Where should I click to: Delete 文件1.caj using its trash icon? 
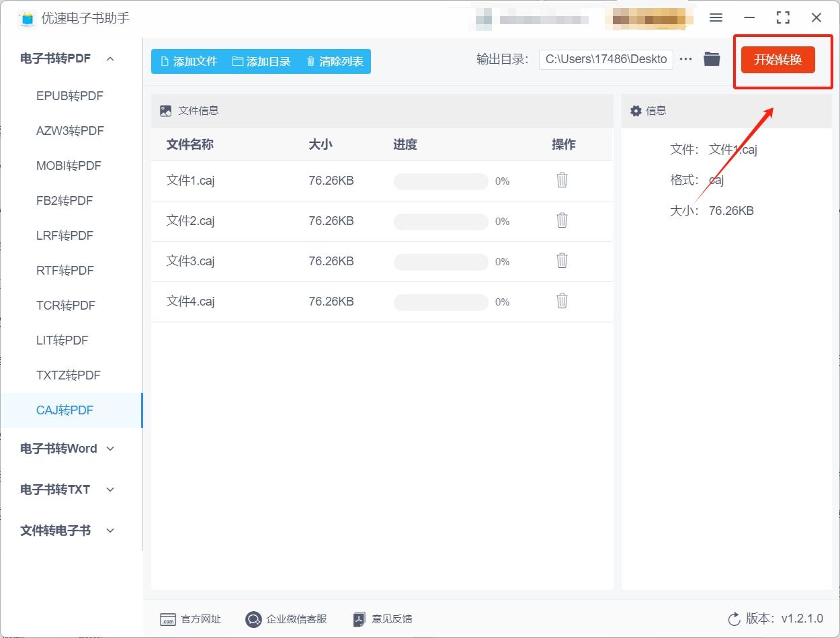(562, 180)
